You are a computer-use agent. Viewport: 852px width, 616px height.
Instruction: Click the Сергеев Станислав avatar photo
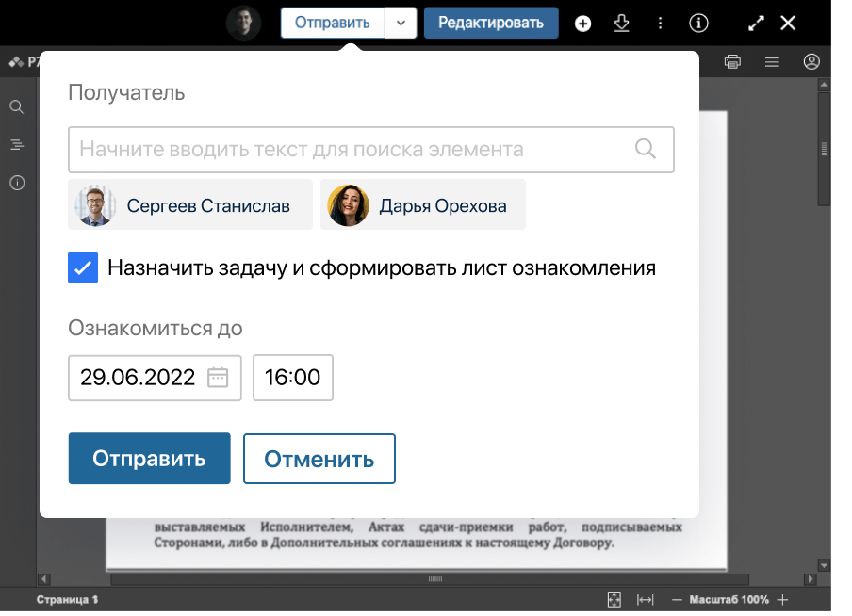click(x=94, y=204)
